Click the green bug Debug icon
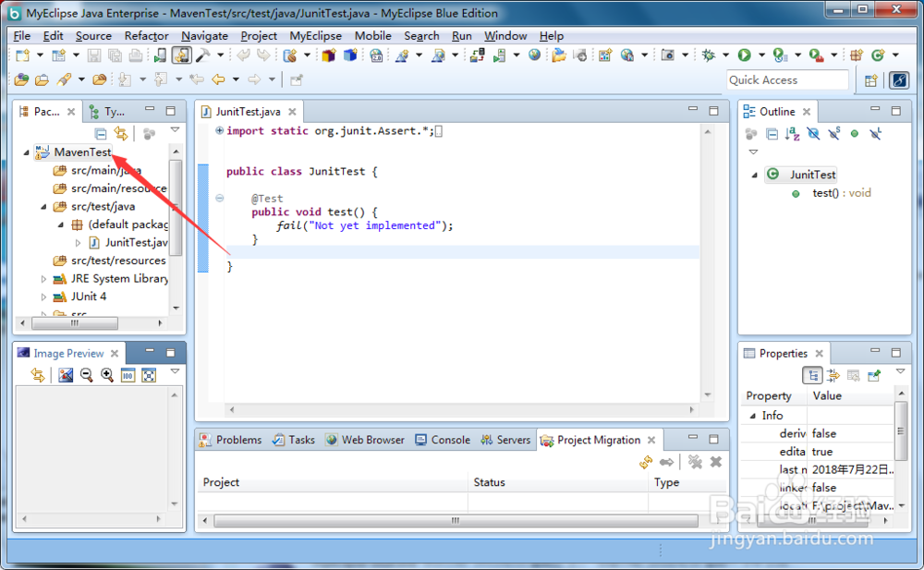Viewport: 924px width, 570px height. coord(709,55)
